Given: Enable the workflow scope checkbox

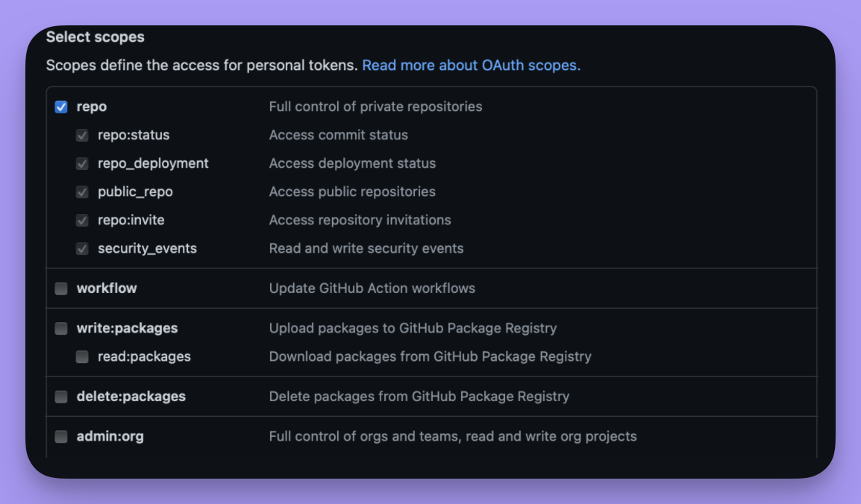Looking at the screenshot, I should (x=61, y=289).
